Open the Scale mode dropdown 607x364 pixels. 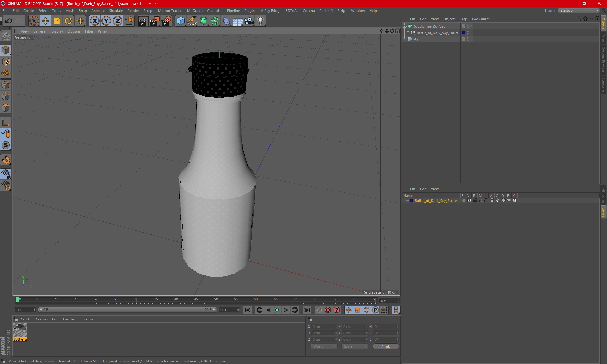pos(355,347)
